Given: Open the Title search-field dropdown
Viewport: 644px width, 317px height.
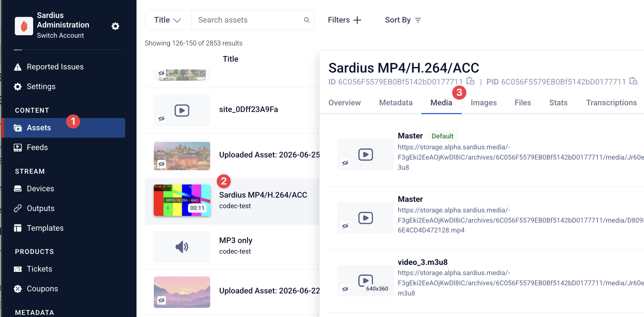Looking at the screenshot, I should [x=168, y=20].
